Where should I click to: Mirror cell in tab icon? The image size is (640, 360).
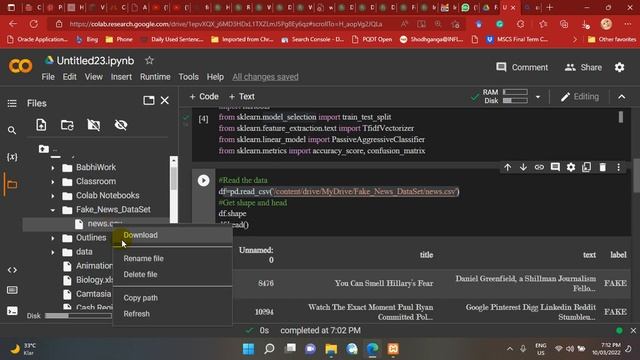coord(587,167)
